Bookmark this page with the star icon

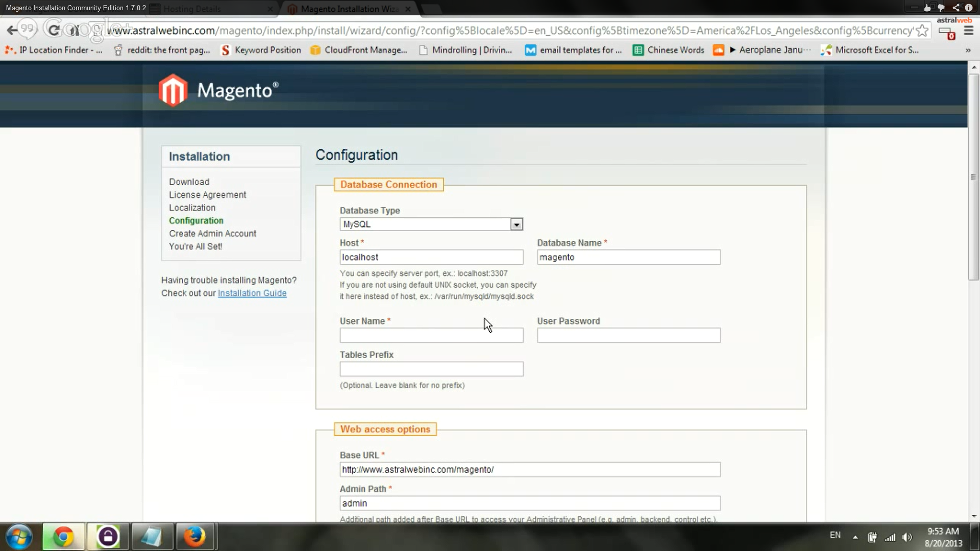922,31
